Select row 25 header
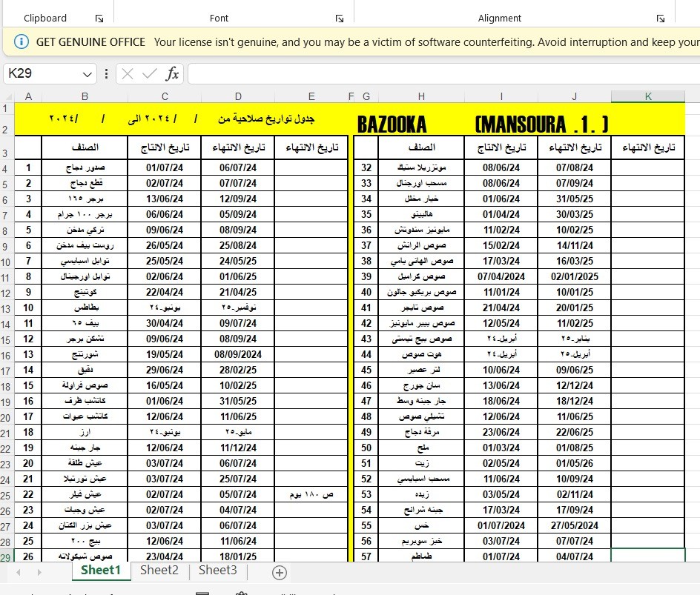The width and height of the screenshot is (700, 595). [x=6, y=496]
